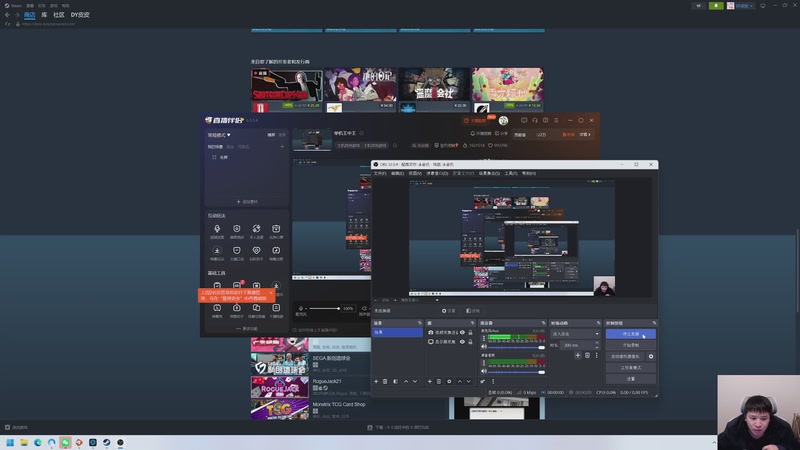Move source up in OBS Sources dock

tap(460, 381)
